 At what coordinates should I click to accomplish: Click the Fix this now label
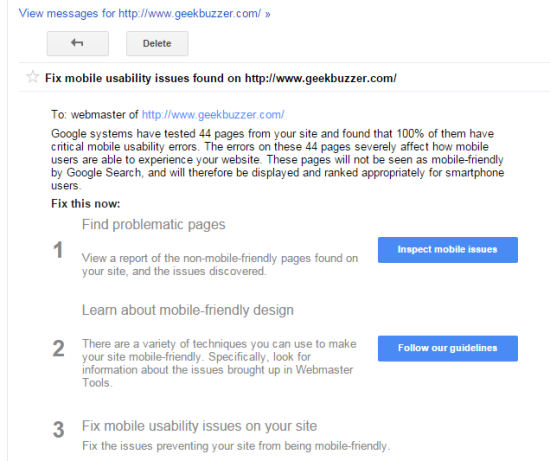tap(86, 204)
